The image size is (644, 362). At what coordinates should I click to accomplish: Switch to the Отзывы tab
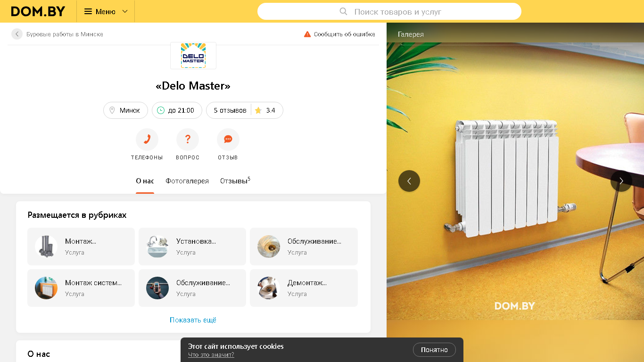pyautogui.click(x=235, y=181)
